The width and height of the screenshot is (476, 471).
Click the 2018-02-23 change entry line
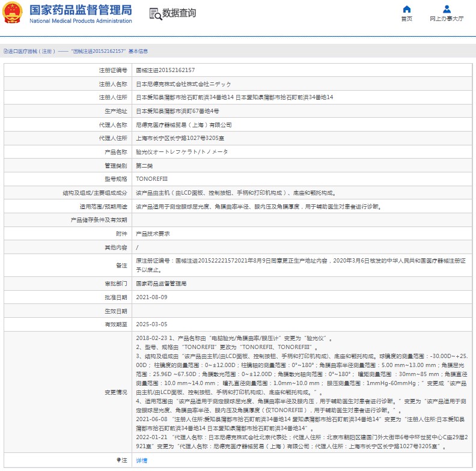pos(234,338)
